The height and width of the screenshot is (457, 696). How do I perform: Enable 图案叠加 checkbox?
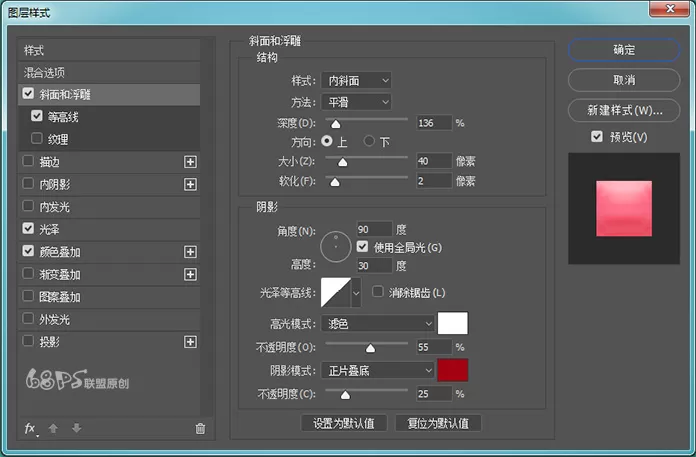point(28,295)
